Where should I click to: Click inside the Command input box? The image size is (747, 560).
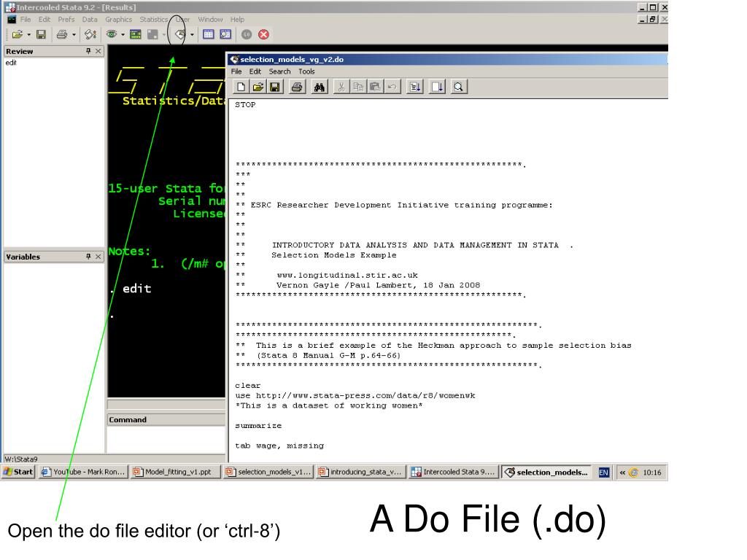(x=166, y=440)
